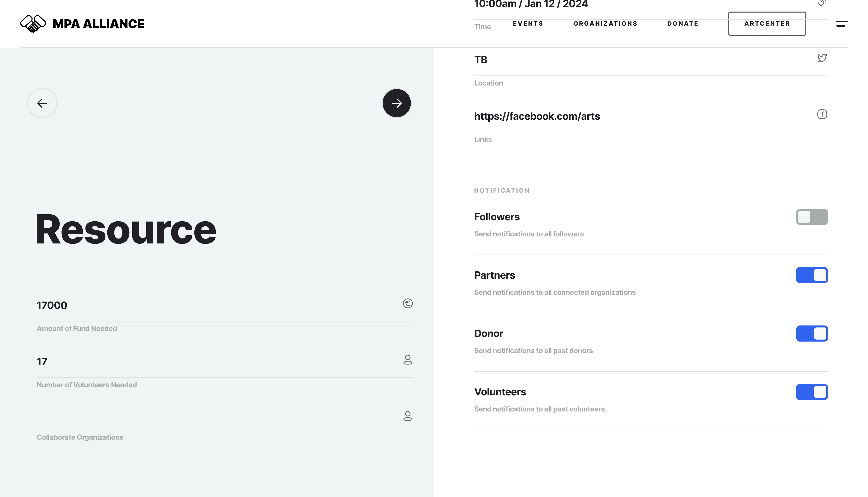The image size is (868, 497).
Task: Enable the Followers notification toggle
Action: 812,217
